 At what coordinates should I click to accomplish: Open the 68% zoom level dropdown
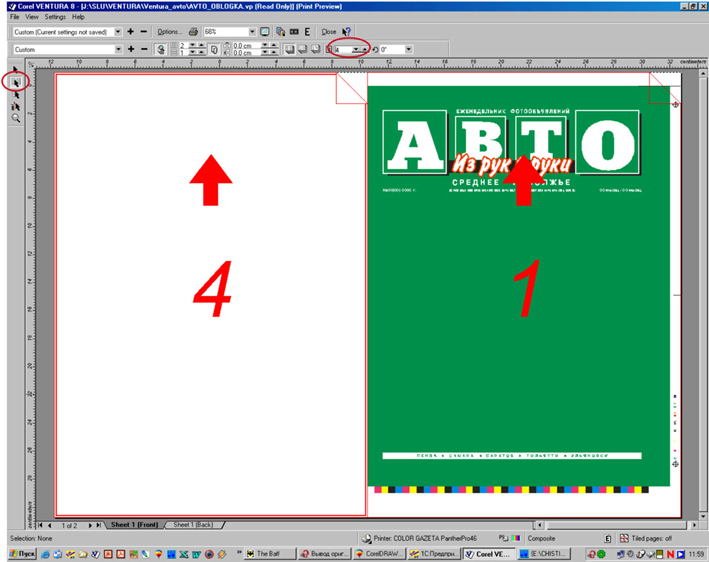(252, 32)
